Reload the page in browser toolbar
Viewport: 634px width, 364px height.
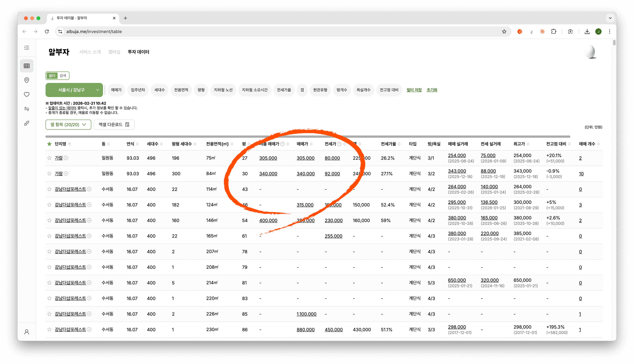coord(47,32)
